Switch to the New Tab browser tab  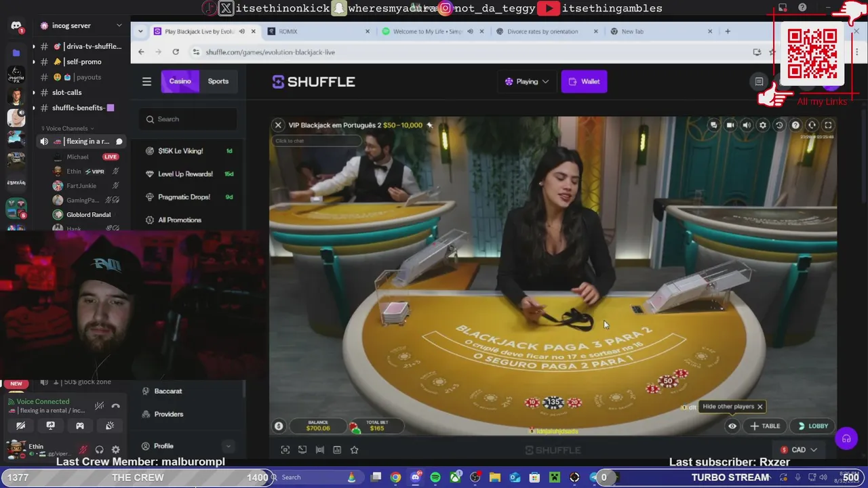[x=661, y=31]
